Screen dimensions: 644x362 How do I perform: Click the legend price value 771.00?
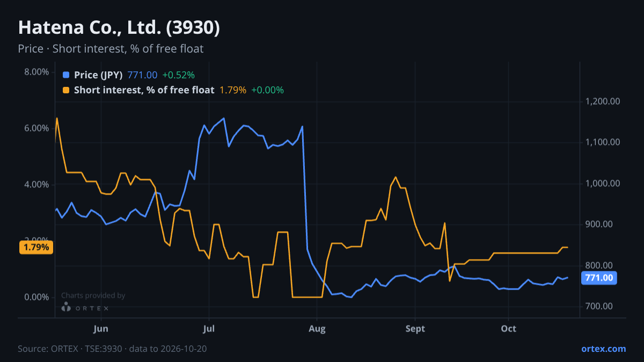(x=143, y=75)
